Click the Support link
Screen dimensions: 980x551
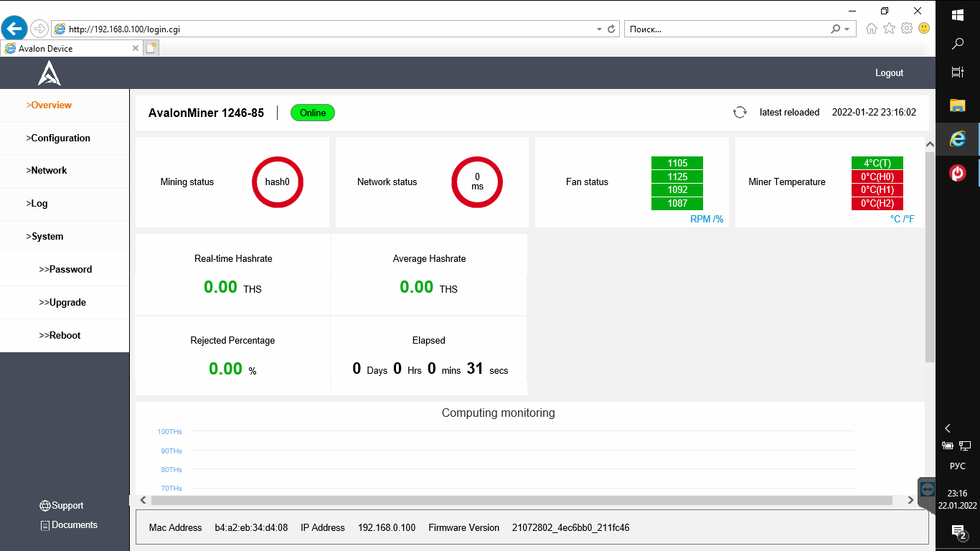(x=67, y=506)
